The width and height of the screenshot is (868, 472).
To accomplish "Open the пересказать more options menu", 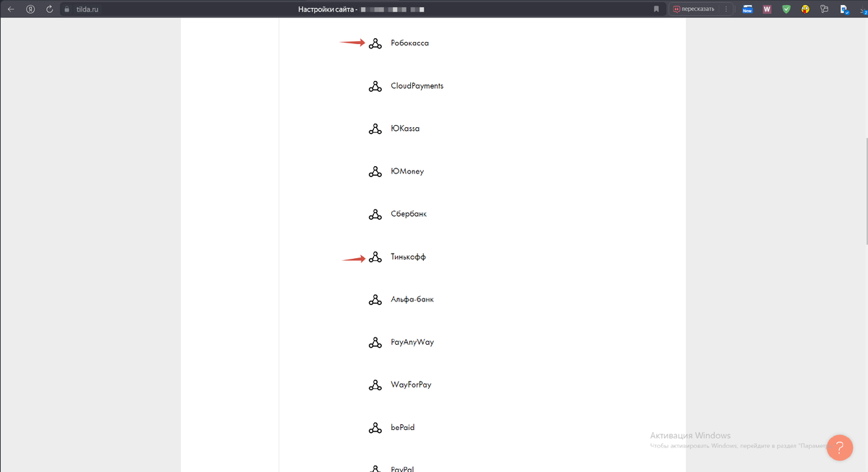I will pyautogui.click(x=725, y=9).
